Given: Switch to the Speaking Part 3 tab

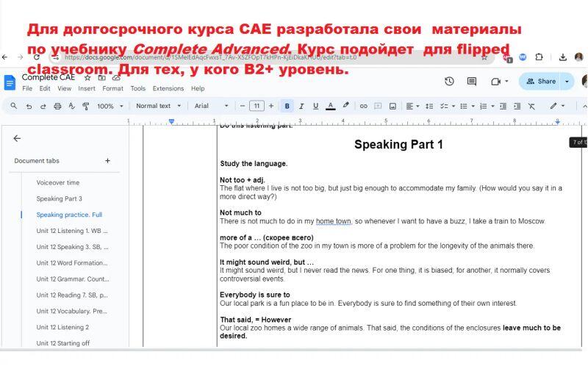Looking at the screenshot, I should click(x=60, y=198).
